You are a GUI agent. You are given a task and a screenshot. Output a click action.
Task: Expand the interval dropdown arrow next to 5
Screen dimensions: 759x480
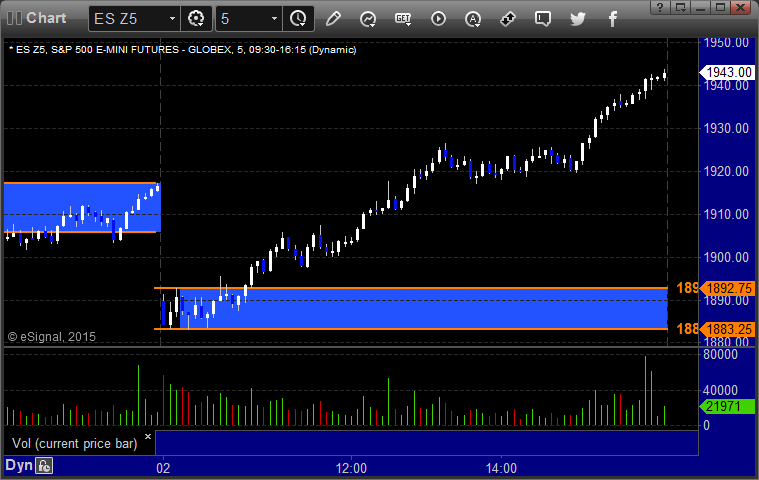tap(274, 19)
